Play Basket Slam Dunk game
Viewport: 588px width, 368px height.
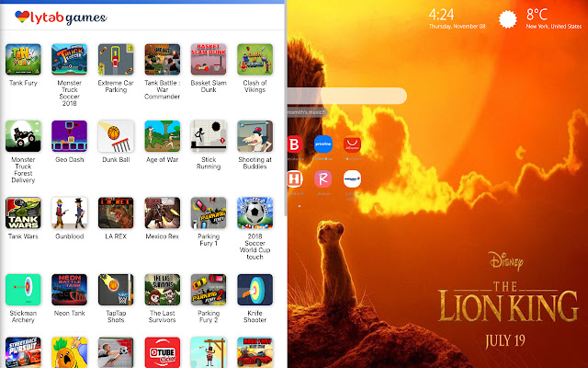pos(209,59)
